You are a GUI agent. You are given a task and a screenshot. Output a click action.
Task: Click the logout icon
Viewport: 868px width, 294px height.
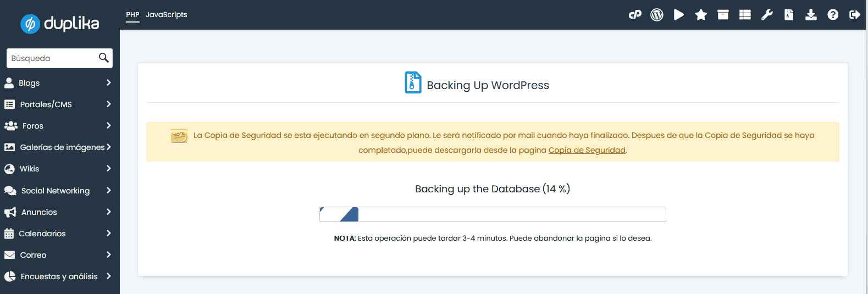pos(855,15)
